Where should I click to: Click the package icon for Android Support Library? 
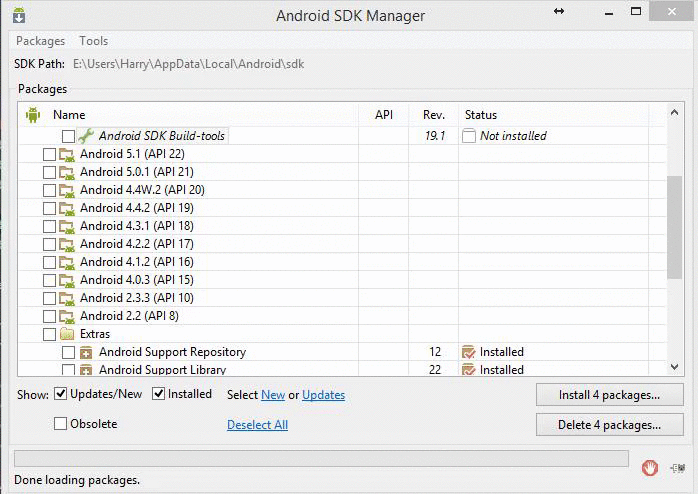85,370
